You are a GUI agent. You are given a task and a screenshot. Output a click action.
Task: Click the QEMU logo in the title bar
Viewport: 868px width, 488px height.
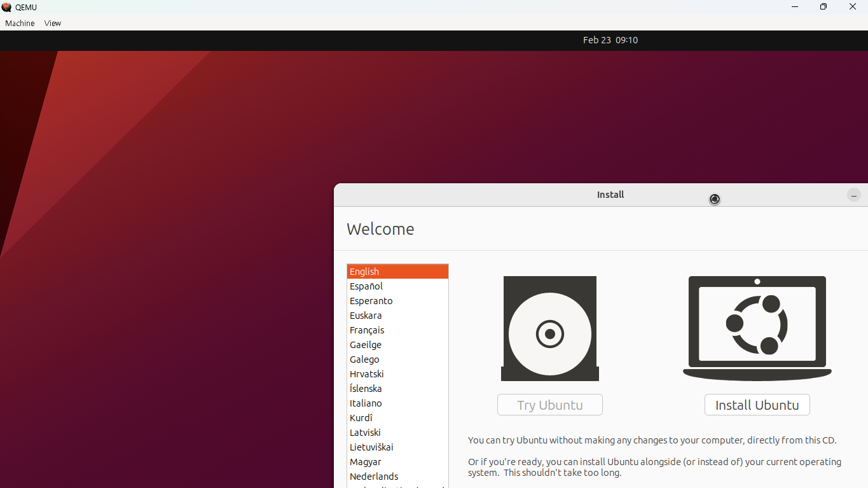6,7
